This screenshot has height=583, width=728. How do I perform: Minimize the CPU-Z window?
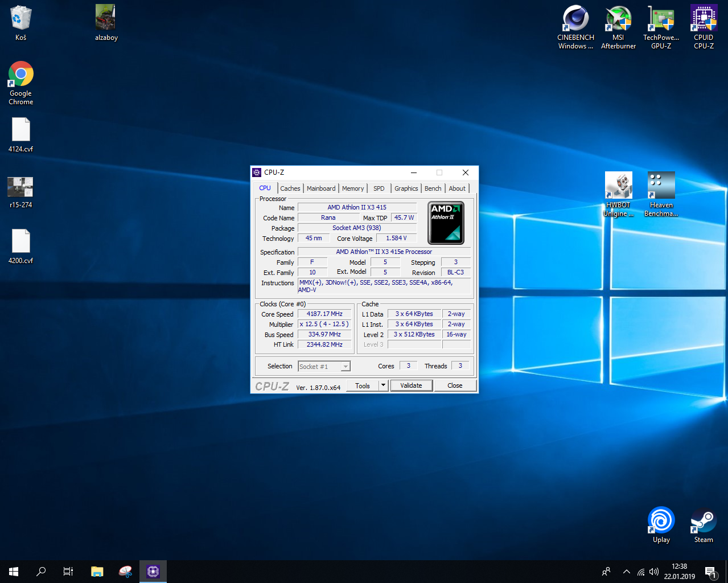coord(414,173)
